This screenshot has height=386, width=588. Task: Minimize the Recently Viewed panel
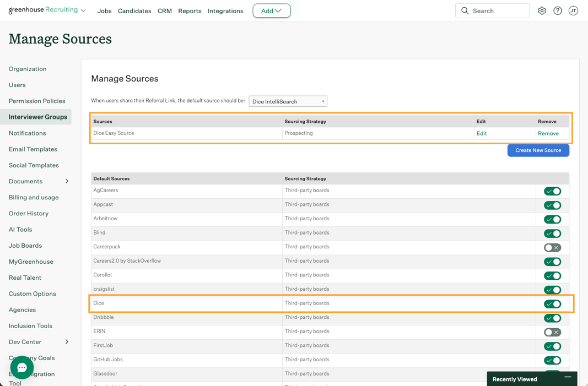(x=568, y=377)
